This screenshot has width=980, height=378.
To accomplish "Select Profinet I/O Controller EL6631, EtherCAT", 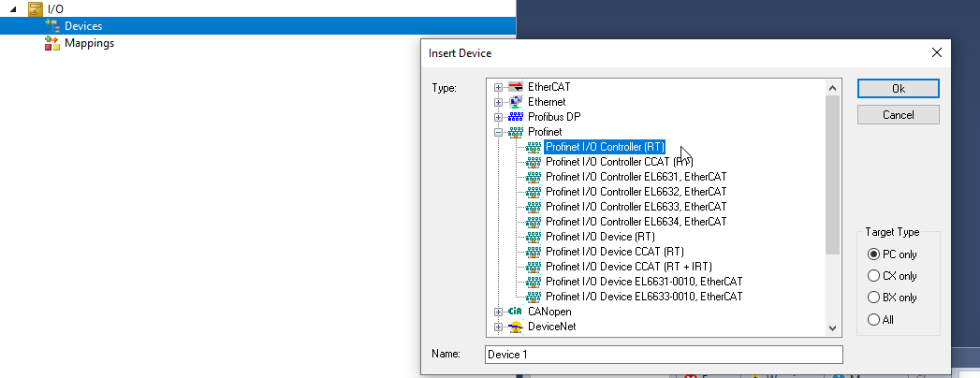I will tap(636, 177).
